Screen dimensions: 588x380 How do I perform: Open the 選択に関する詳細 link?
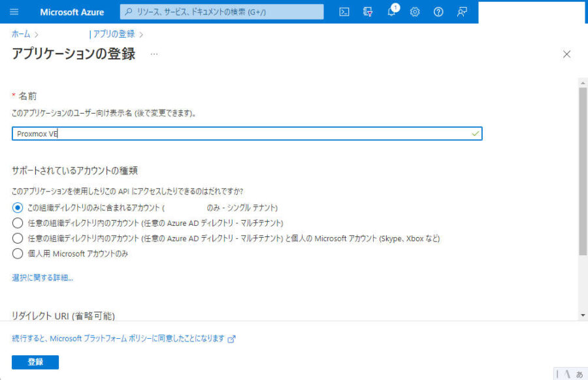33,277
